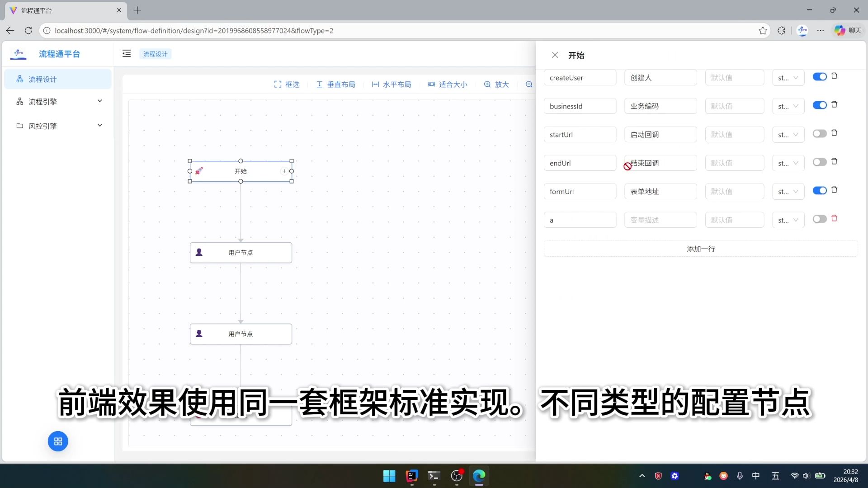The height and width of the screenshot is (488, 868).
Task: Click the microphone tray icon
Action: point(740,476)
